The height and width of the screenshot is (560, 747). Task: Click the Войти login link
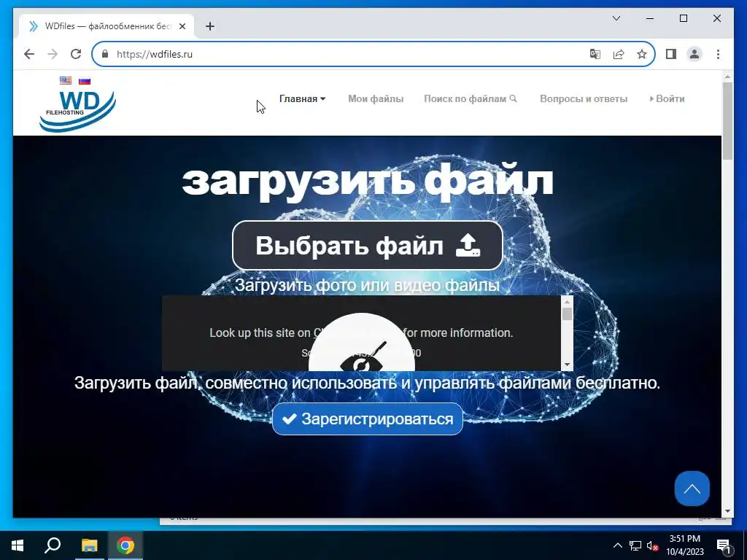[x=667, y=98]
